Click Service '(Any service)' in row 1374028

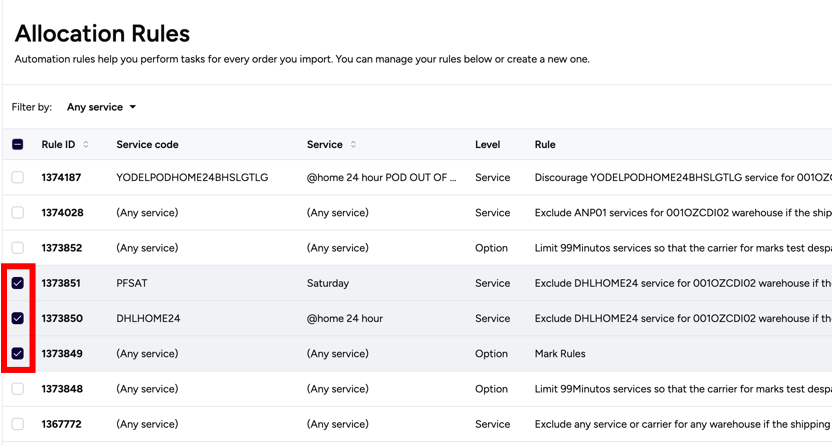click(337, 213)
